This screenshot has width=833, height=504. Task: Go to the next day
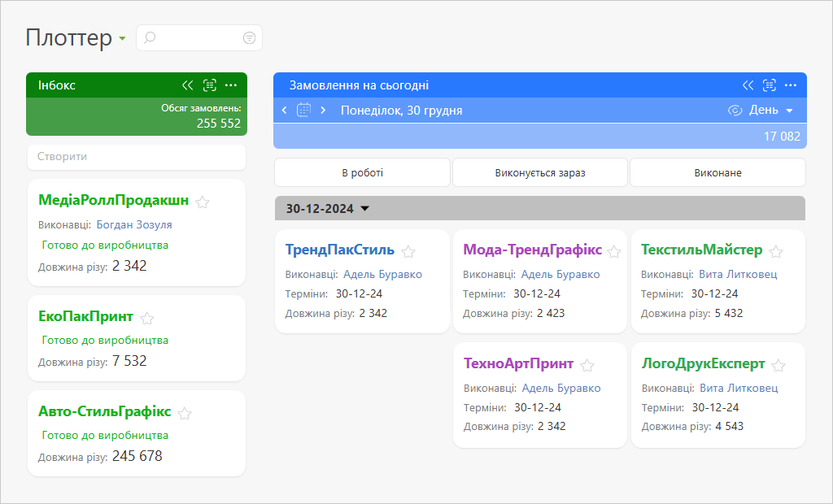click(x=323, y=110)
